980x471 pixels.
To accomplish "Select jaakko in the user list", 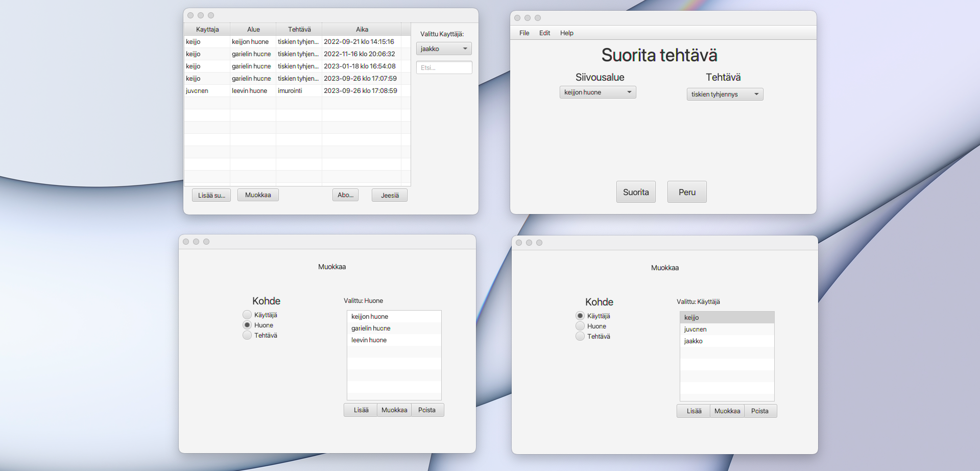I will 727,341.
